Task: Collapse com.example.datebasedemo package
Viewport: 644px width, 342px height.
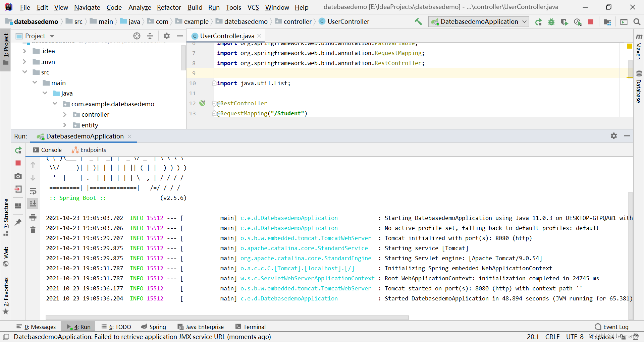Action: [x=55, y=104]
